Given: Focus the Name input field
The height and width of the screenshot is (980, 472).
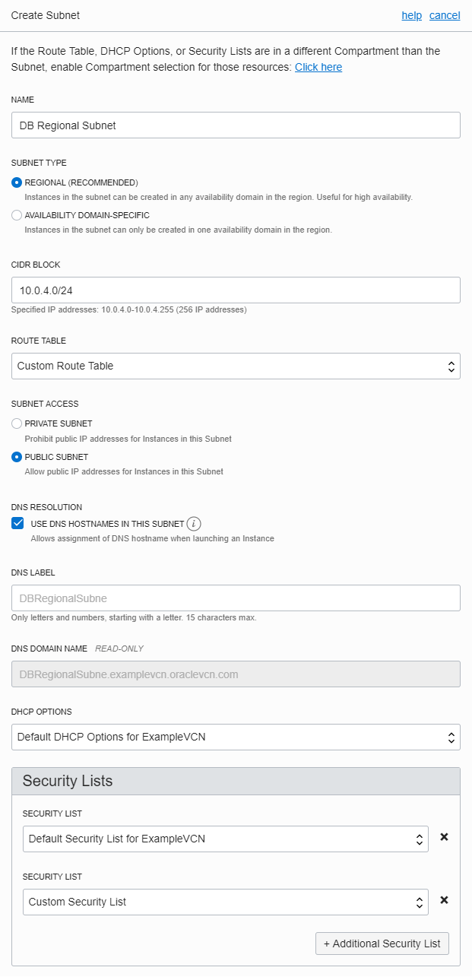Looking at the screenshot, I should tap(236, 125).
